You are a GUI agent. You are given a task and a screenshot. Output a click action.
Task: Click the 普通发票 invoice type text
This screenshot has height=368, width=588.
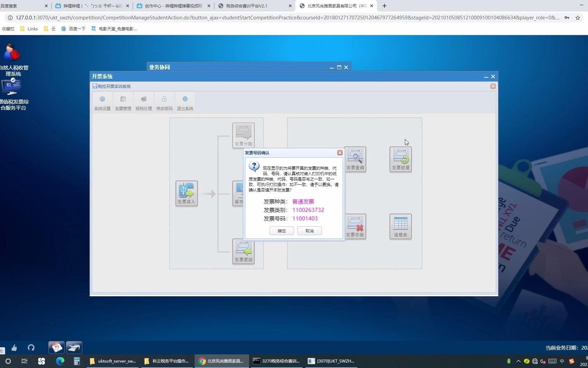point(303,202)
